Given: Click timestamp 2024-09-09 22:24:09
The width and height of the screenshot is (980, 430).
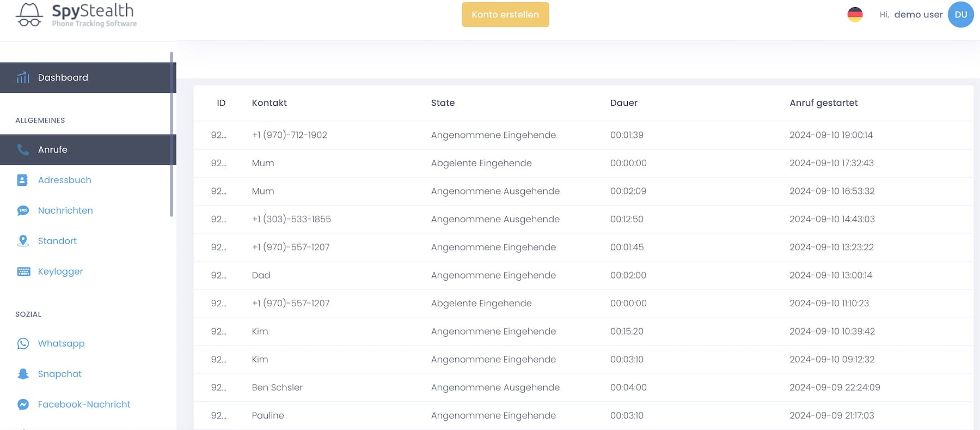Looking at the screenshot, I should tap(835, 387).
